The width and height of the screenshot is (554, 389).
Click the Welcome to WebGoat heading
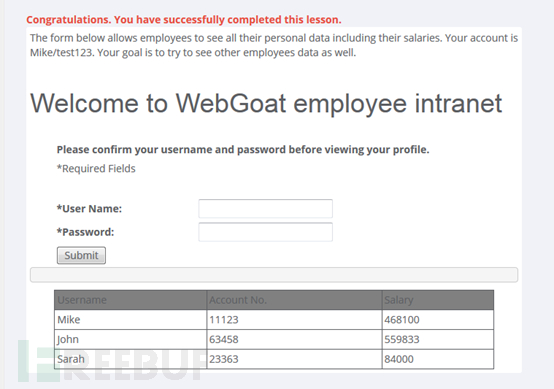coord(266,104)
